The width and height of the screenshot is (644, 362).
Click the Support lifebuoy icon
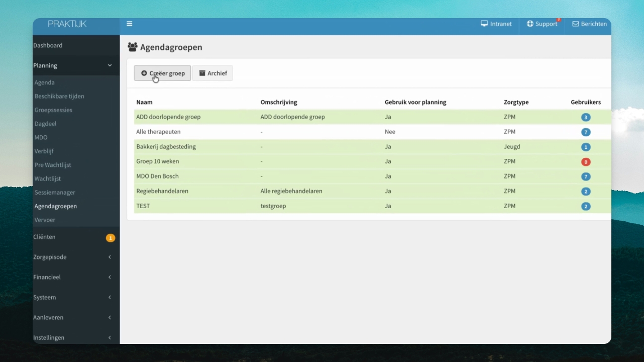530,24
